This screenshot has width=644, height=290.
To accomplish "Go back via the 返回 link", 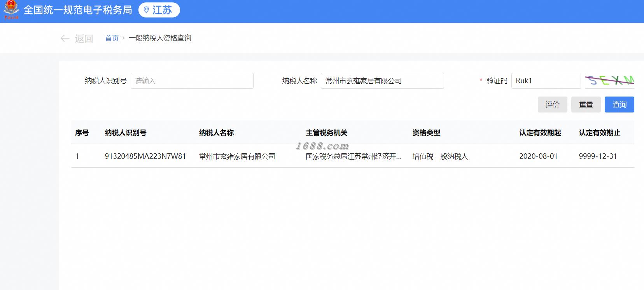I will pyautogui.click(x=84, y=38).
